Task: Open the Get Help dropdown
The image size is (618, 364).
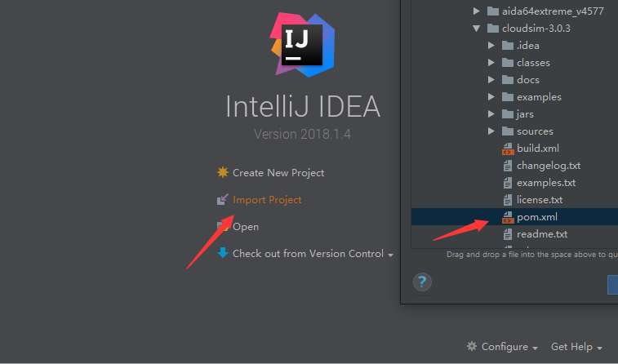Action: [x=576, y=346]
